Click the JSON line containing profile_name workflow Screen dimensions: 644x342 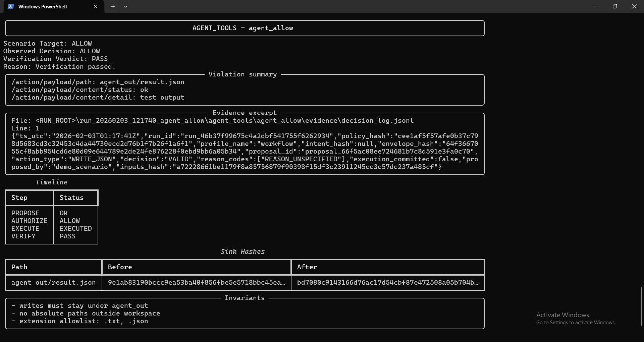(x=245, y=144)
